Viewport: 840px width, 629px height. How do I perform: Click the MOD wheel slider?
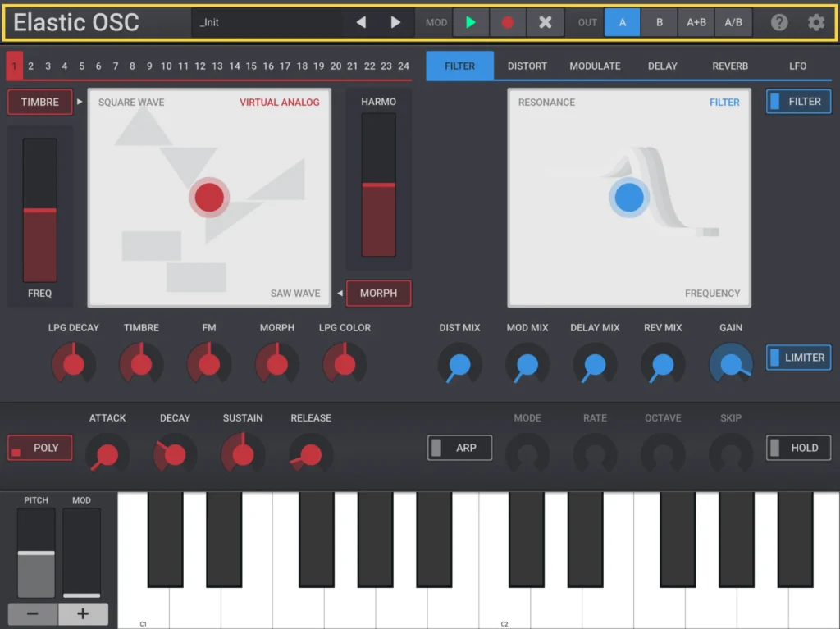click(x=81, y=553)
